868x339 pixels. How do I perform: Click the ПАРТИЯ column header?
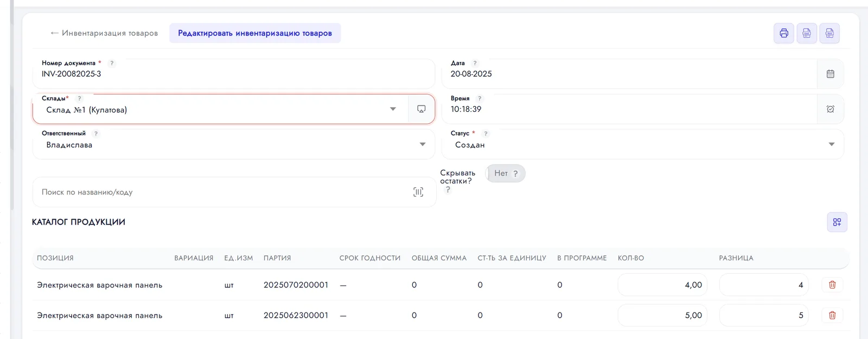pos(277,258)
